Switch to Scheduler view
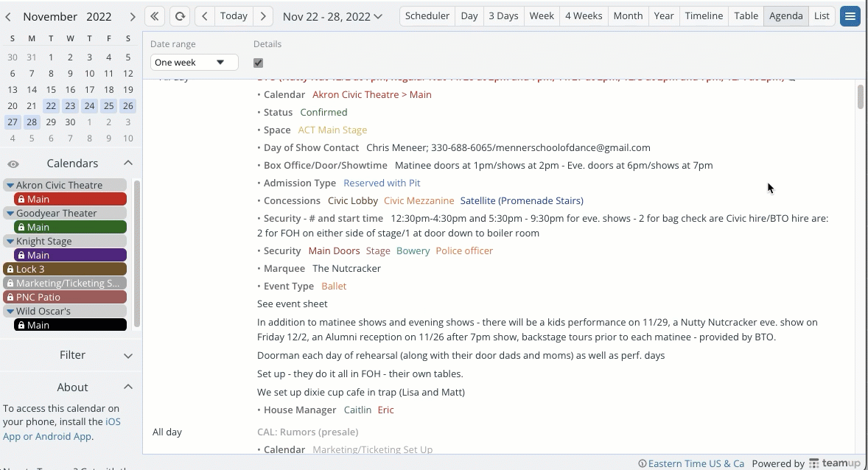The width and height of the screenshot is (868, 470). (427, 16)
